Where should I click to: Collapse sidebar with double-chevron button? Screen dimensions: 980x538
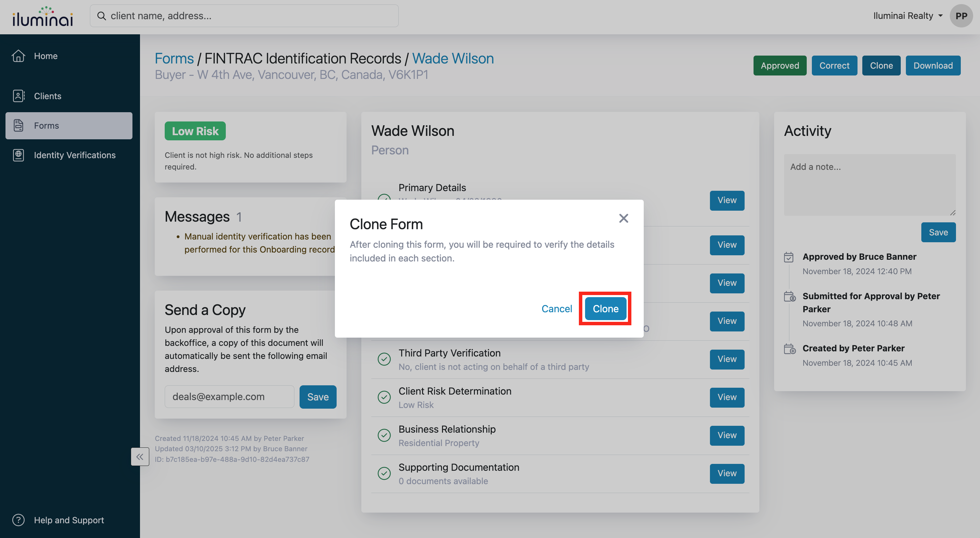(x=140, y=456)
